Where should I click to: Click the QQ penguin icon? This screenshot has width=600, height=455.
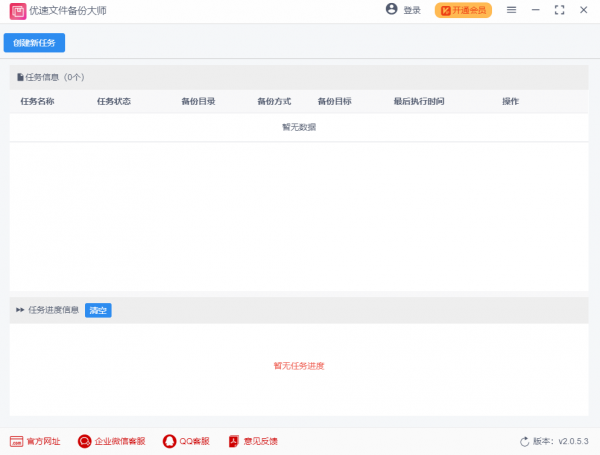[170, 441]
